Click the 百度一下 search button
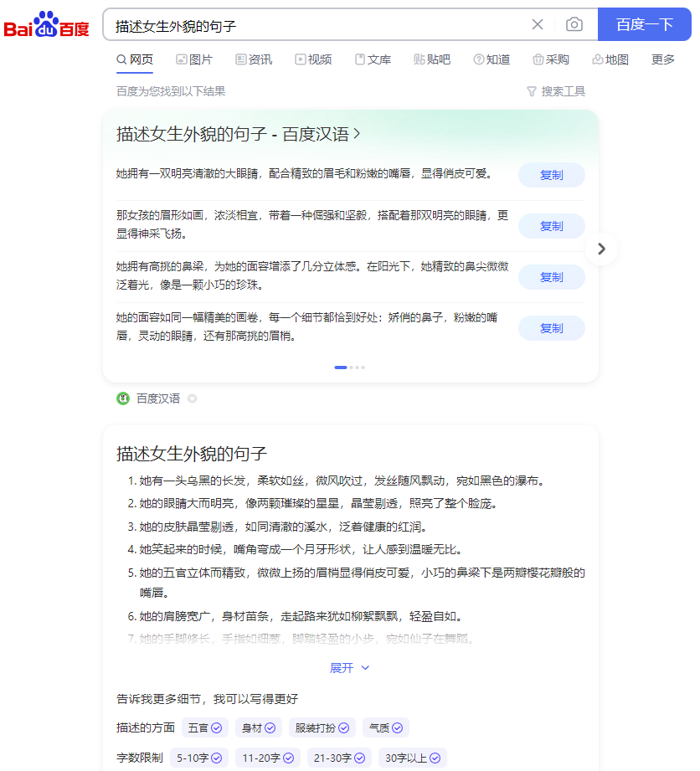Image resolution: width=700 pixels, height=771 pixels. (645, 24)
